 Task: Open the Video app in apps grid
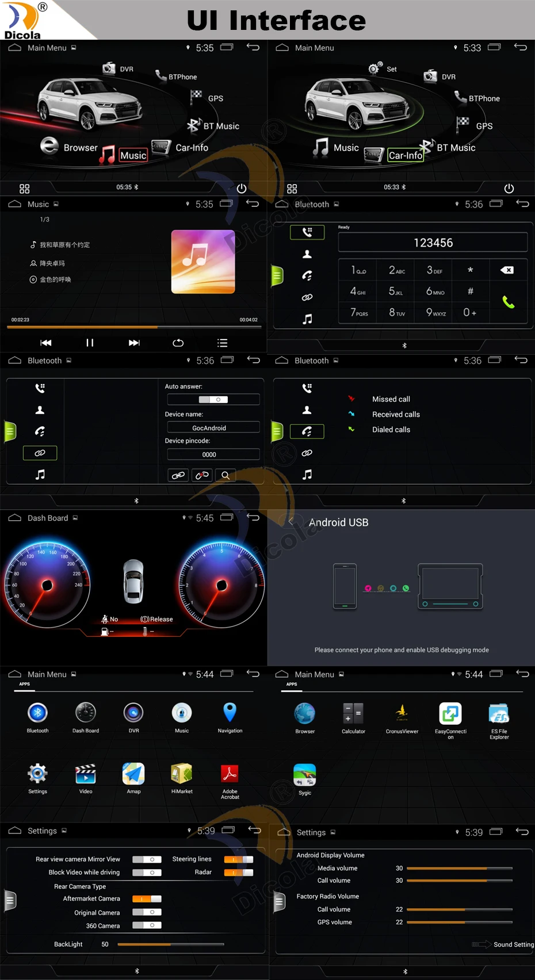(86, 778)
